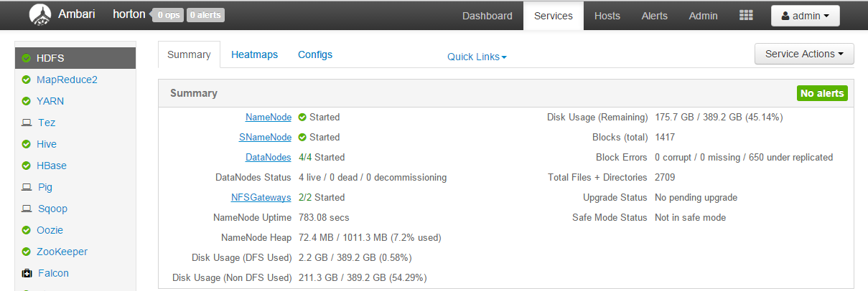This screenshot has height=291, width=868.
Task: Click the HDFS green status checkmark icon
Action: (x=27, y=59)
